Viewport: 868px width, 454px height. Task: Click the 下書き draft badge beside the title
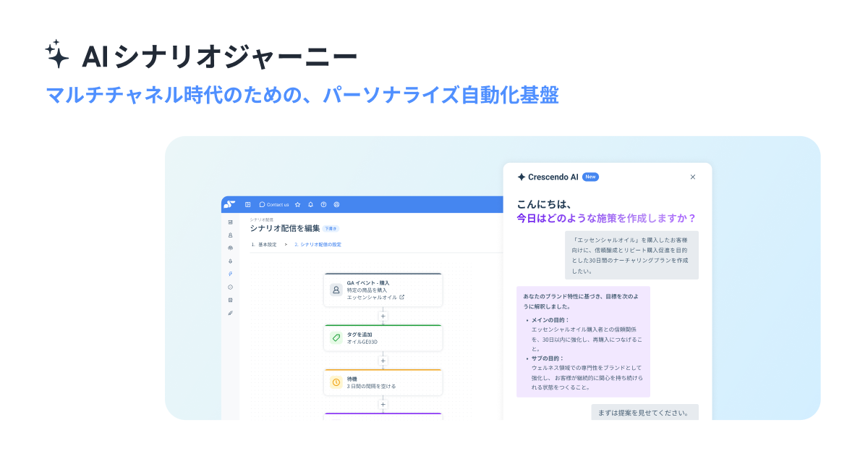coord(332,228)
